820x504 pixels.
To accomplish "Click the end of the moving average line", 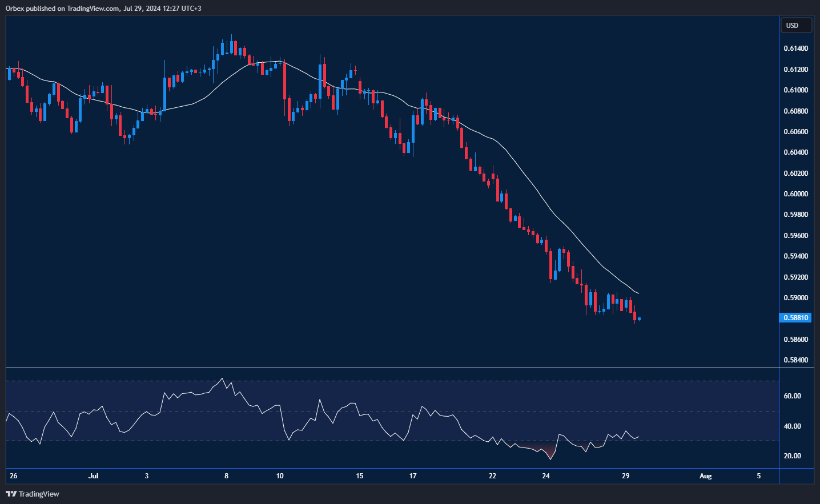I will 638,293.
